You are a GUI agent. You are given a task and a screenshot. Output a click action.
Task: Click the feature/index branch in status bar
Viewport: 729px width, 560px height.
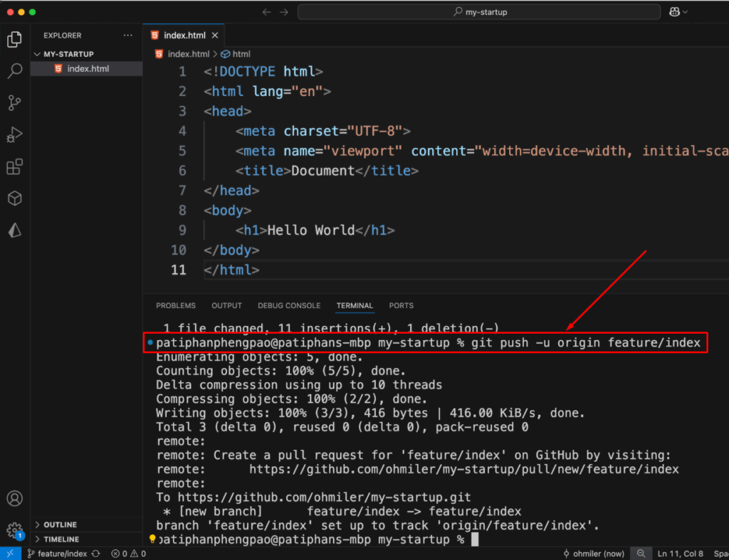(61, 554)
